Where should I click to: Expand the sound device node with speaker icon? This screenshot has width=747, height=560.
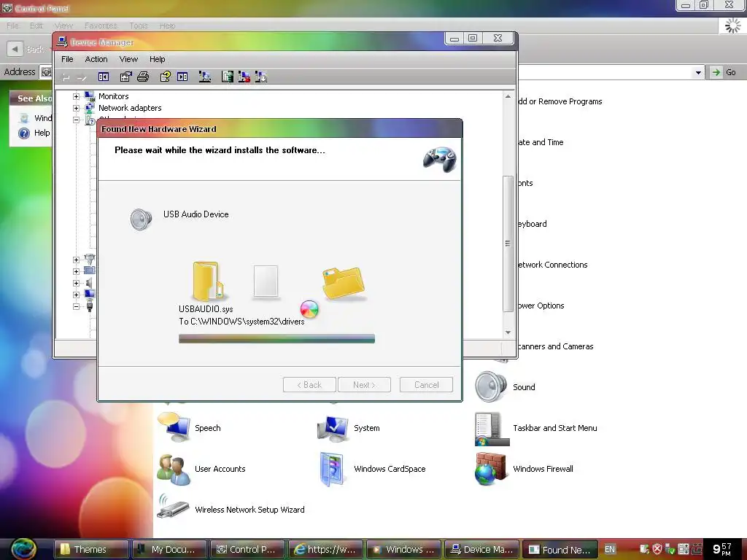click(76, 283)
